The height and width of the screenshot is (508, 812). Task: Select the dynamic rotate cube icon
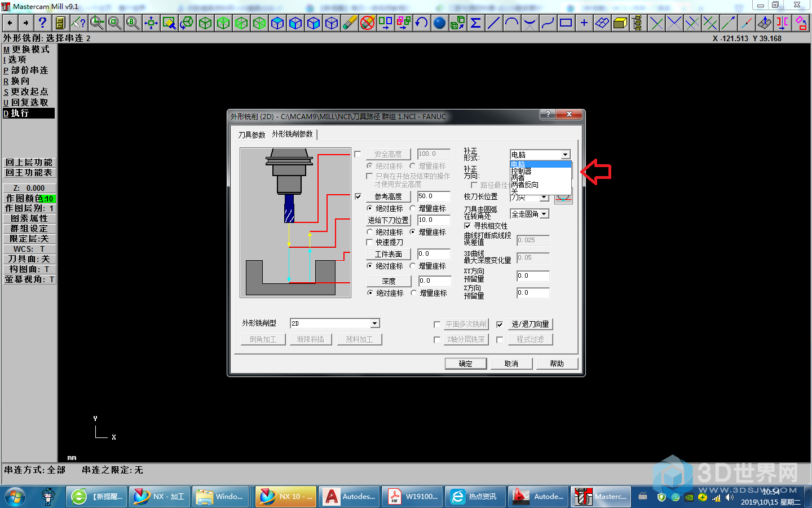pos(187,23)
